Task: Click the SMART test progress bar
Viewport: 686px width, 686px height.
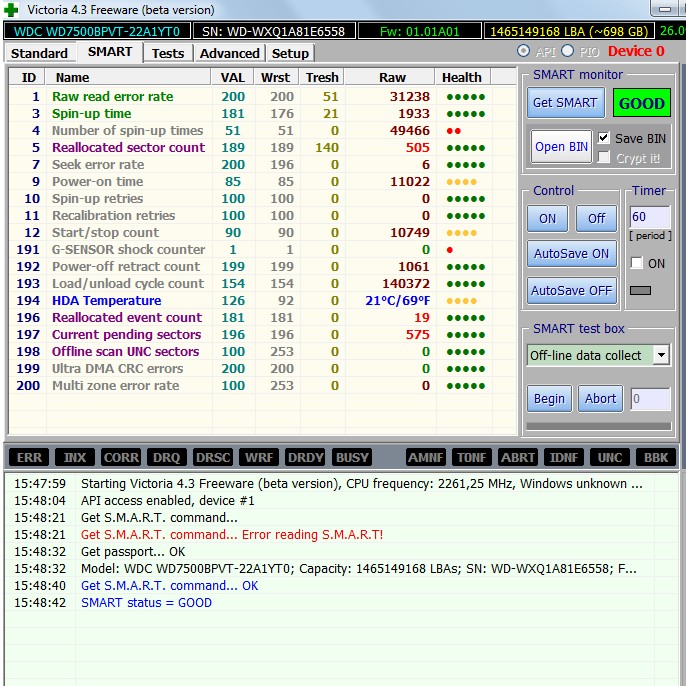Action: coord(598,426)
